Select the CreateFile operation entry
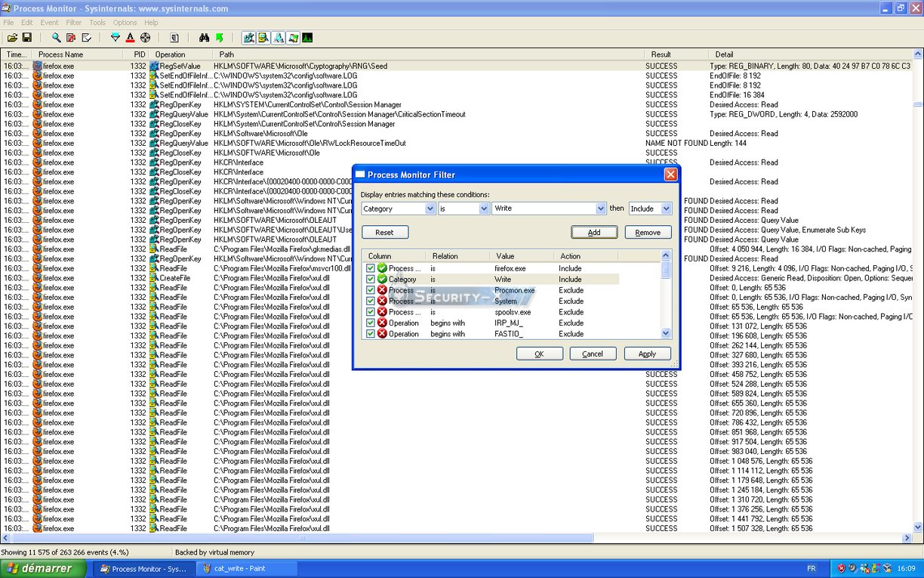The image size is (924, 578). click(174, 278)
